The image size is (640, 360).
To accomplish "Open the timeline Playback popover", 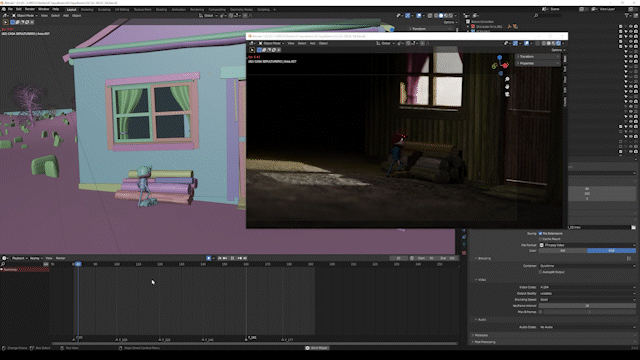I will 19,258.
